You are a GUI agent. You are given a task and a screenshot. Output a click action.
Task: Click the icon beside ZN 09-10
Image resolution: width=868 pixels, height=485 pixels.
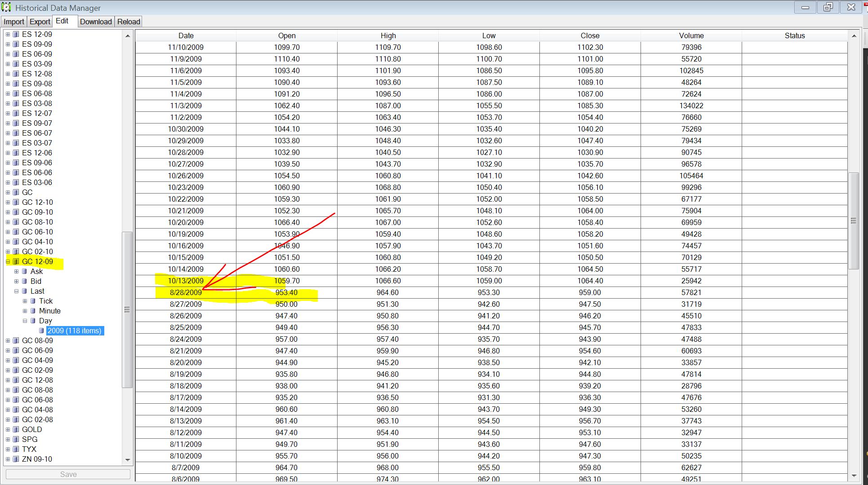pyautogui.click(x=16, y=459)
